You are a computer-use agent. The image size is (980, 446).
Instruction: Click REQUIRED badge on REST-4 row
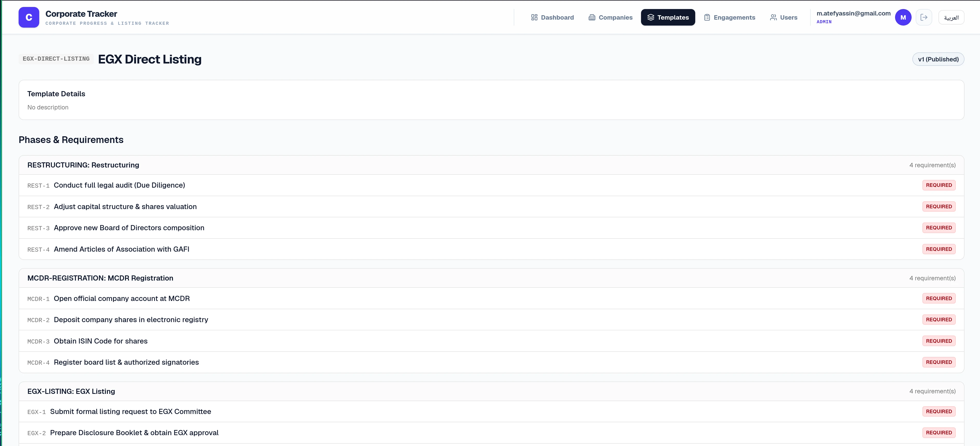click(938, 249)
